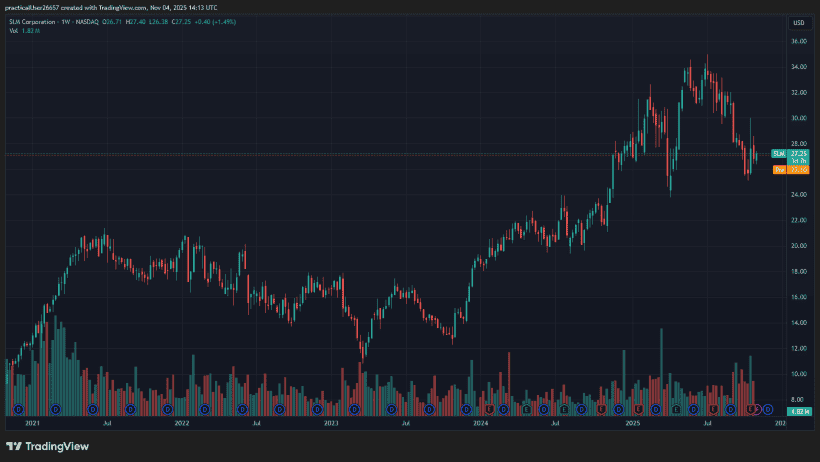Open the USD currency selector
This screenshot has height=462, width=820.
(798, 22)
